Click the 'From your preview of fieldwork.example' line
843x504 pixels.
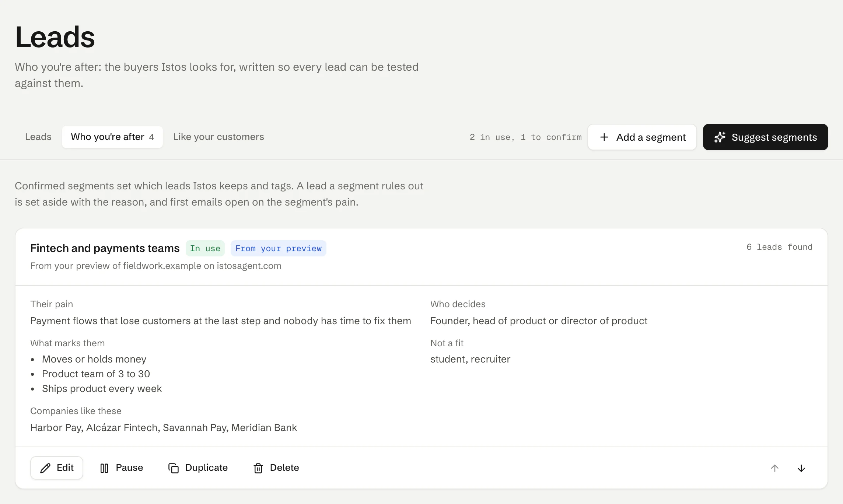[x=155, y=266]
